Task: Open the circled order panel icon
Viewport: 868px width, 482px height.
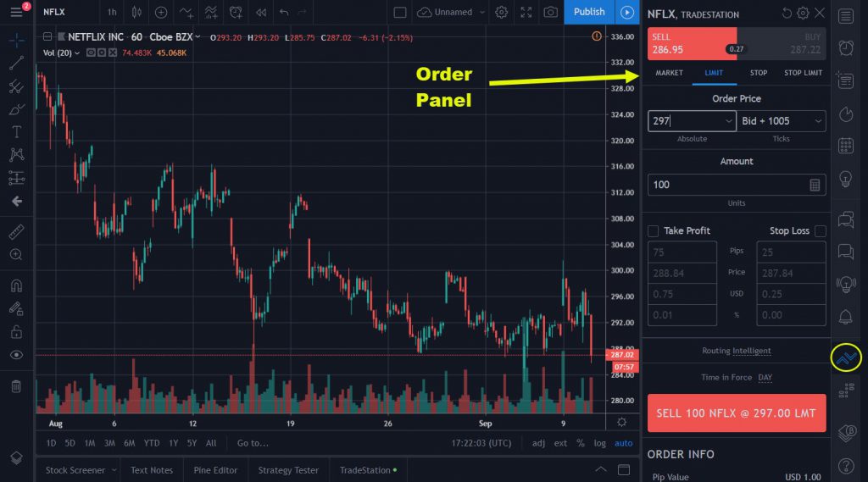Action: (x=845, y=357)
